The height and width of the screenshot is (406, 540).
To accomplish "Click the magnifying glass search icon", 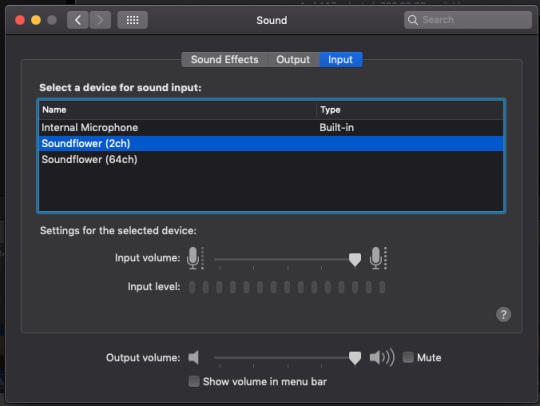I will (413, 20).
